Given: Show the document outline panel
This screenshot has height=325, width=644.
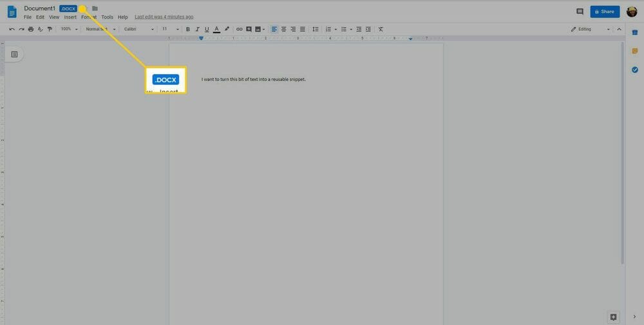Looking at the screenshot, I should pos(14,54).
